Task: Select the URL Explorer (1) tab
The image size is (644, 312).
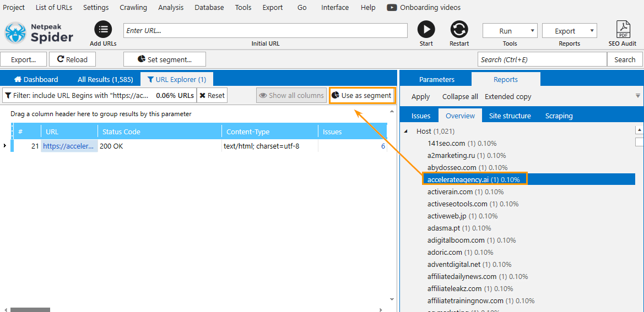Action: (x=177, y=80)
